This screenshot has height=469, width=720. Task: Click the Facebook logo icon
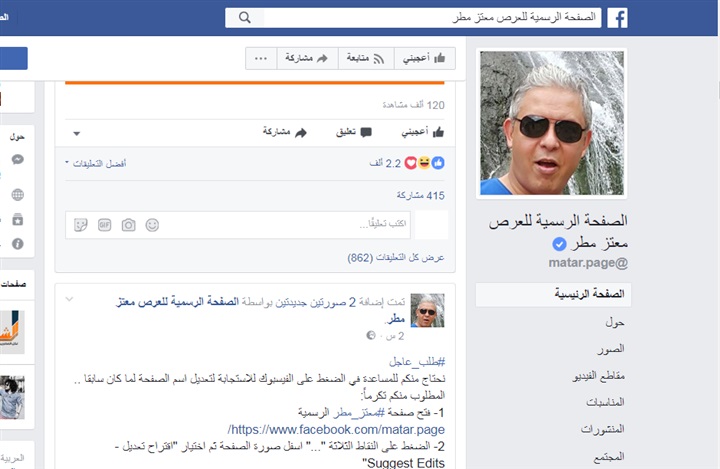617,18
